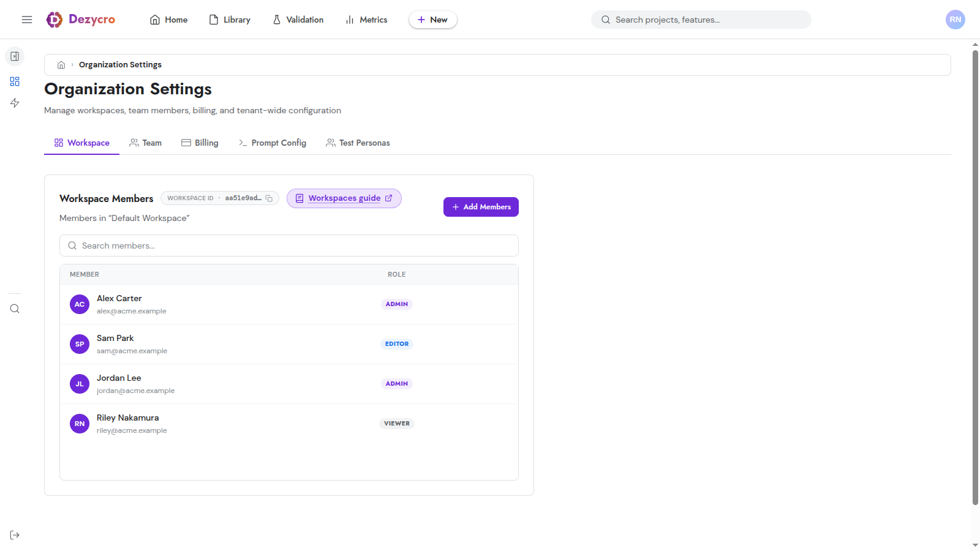Toggle the sidebar panel icon
The height and width of the screenshot is (551, 980).
pyautogui.click(x=15, y=56)
